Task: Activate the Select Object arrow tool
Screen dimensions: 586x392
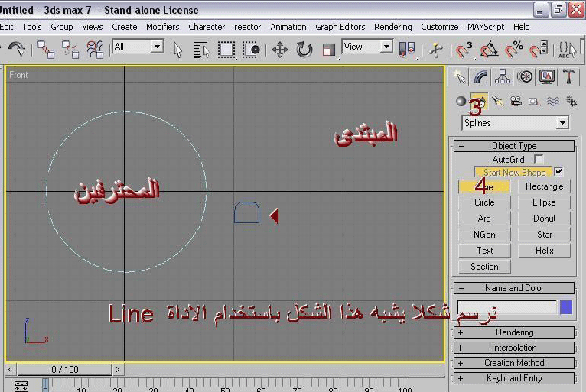Action: pos(177,50)
